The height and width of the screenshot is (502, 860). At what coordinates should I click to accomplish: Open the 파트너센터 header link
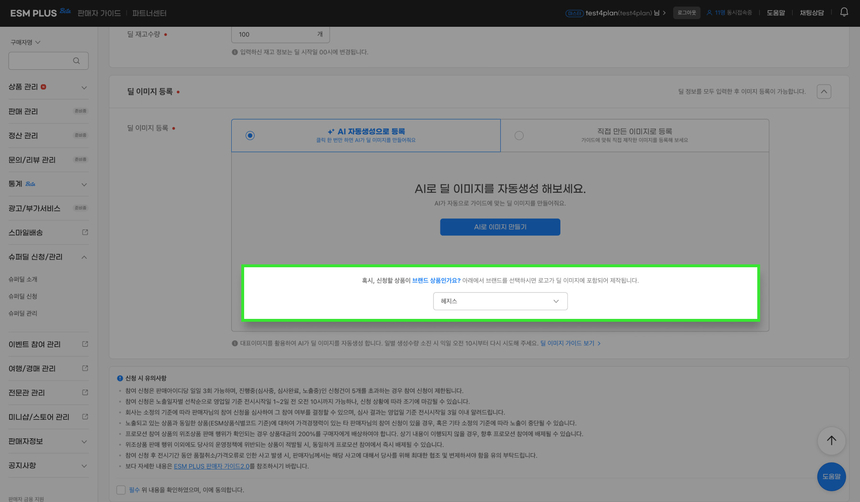[x=149, y=13]
